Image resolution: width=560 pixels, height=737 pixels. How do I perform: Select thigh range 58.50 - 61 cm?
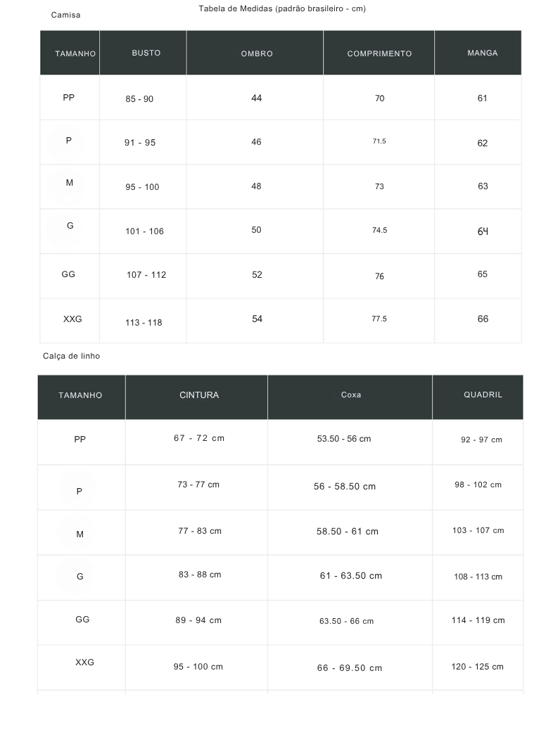[348, 532]
